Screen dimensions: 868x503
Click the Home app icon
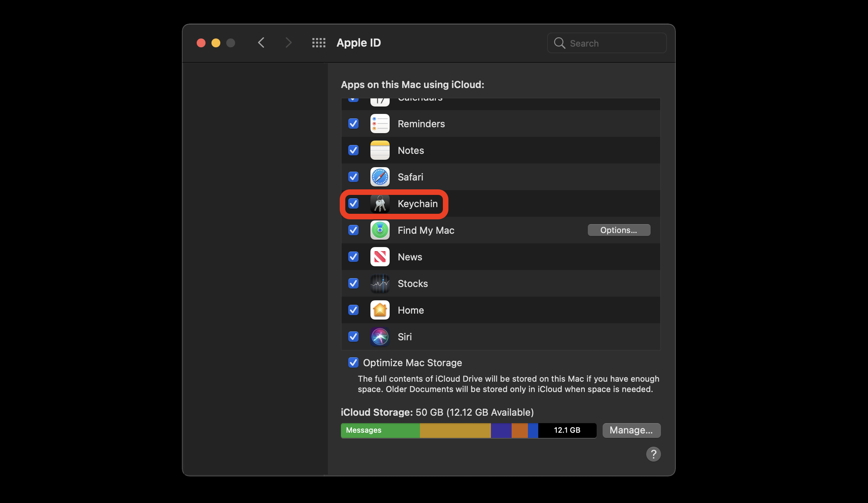tap(380, 310)
